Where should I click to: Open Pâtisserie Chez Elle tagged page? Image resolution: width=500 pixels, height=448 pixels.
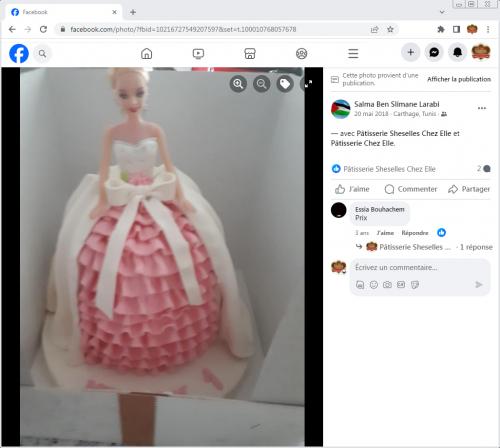362,143
